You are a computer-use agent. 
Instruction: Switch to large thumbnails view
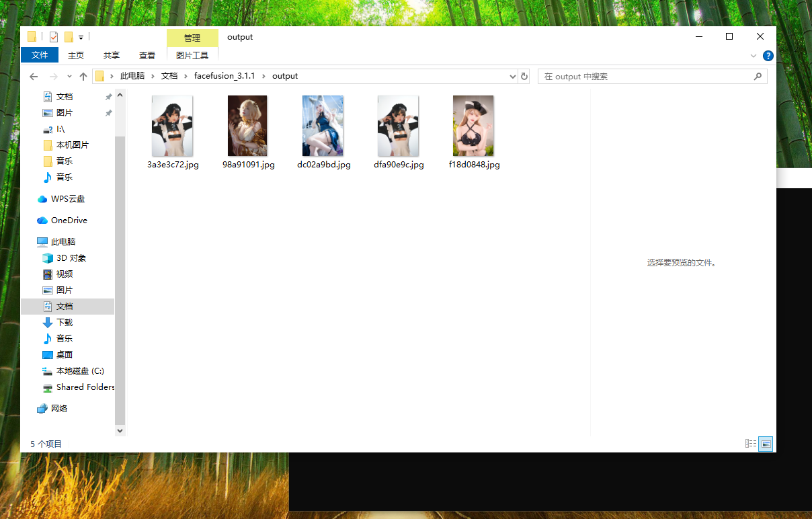pyautogui.click(x=766, y=444)
